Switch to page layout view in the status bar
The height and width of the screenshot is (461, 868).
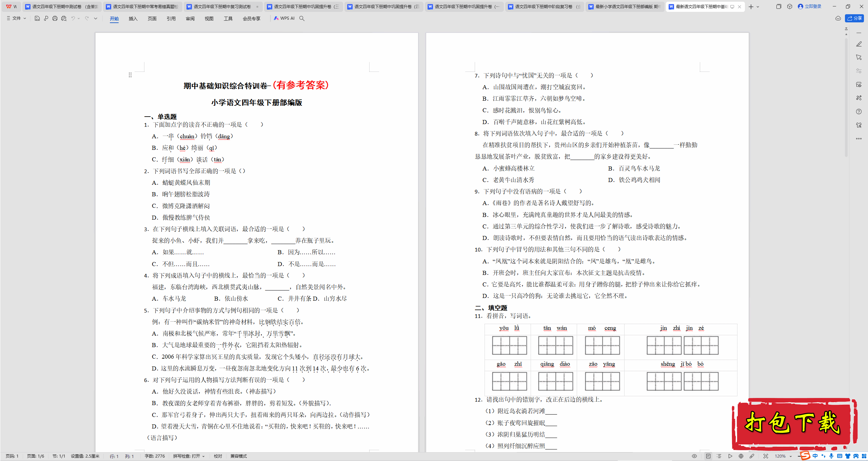pyautogui.click(x=708, y=456)
